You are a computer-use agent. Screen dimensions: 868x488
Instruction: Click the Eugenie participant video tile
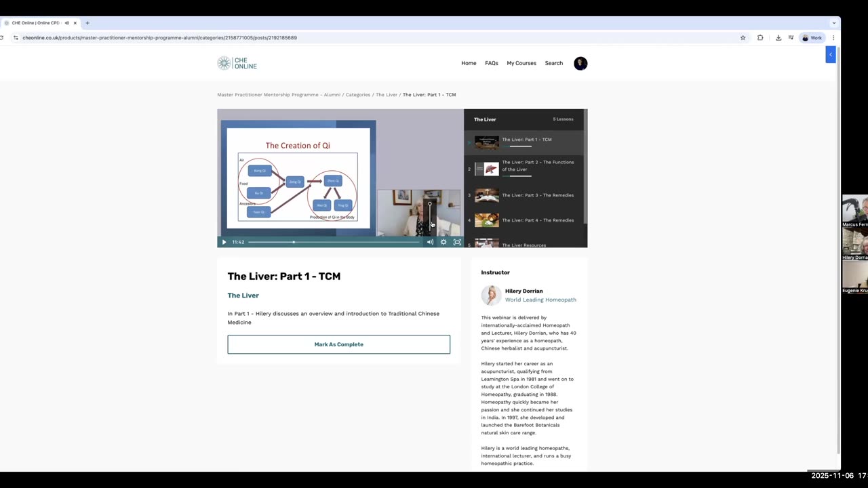coord(855,277)
